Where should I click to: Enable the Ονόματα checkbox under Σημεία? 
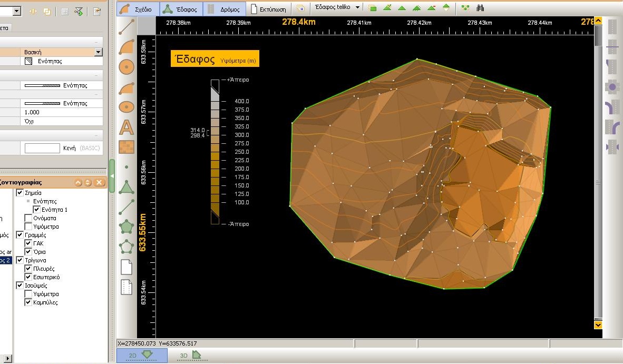click(x=28, y=218)
